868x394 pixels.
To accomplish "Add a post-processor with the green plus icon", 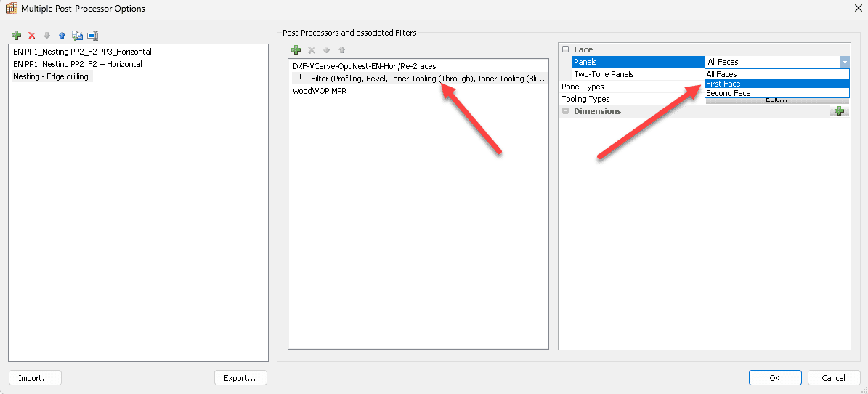I will pyautogui.click(x=296, y=50).
